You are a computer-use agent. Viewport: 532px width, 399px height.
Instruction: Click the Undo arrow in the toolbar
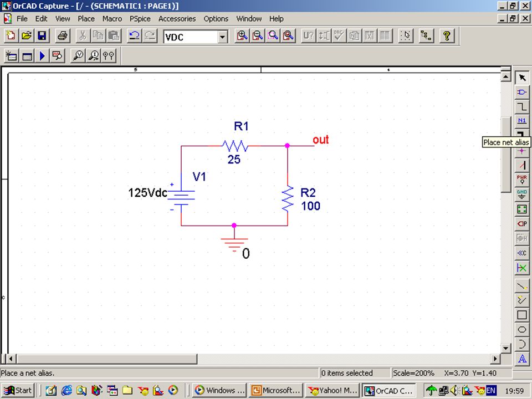click(x=135, y=35)
